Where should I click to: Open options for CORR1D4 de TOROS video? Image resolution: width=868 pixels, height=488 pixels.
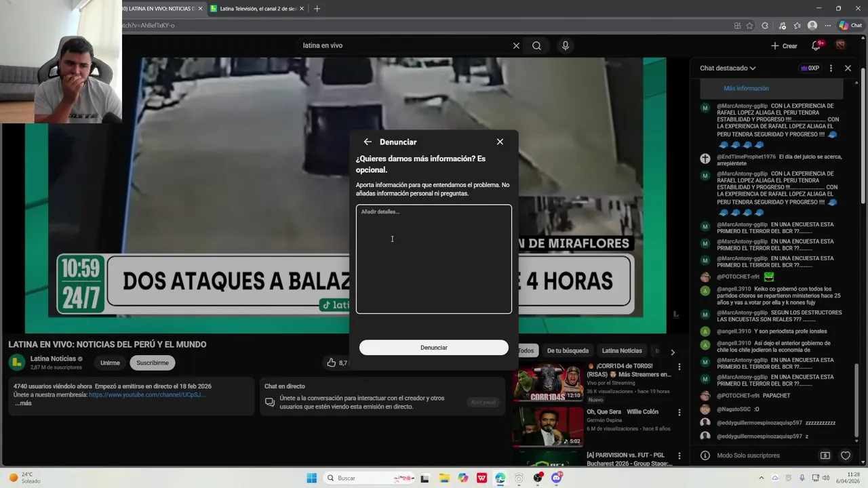(x=679, y=367)
